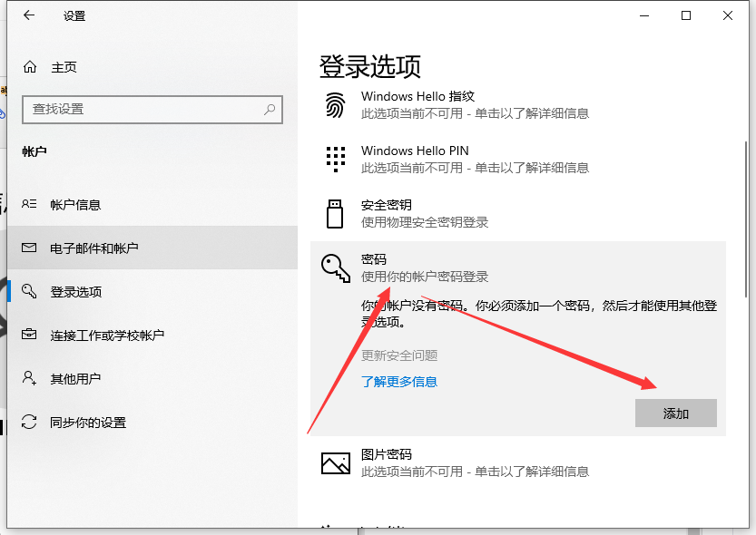This screenshot has width=756, height=535.
Task: Click the 电子邮件和帐户 envelope icon
Action: coord(28,248)
